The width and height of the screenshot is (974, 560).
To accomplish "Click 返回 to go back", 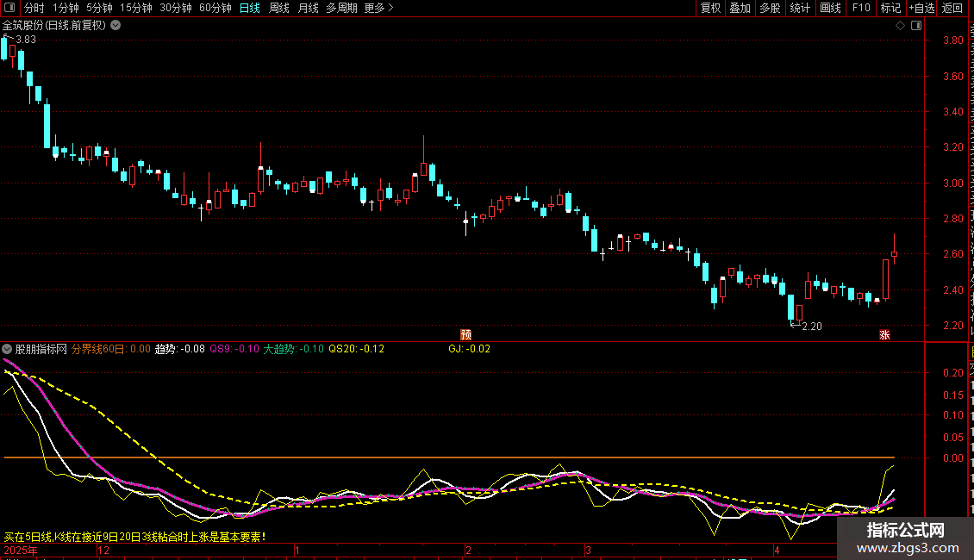I will pyautogui.click(x=952, y=8).
